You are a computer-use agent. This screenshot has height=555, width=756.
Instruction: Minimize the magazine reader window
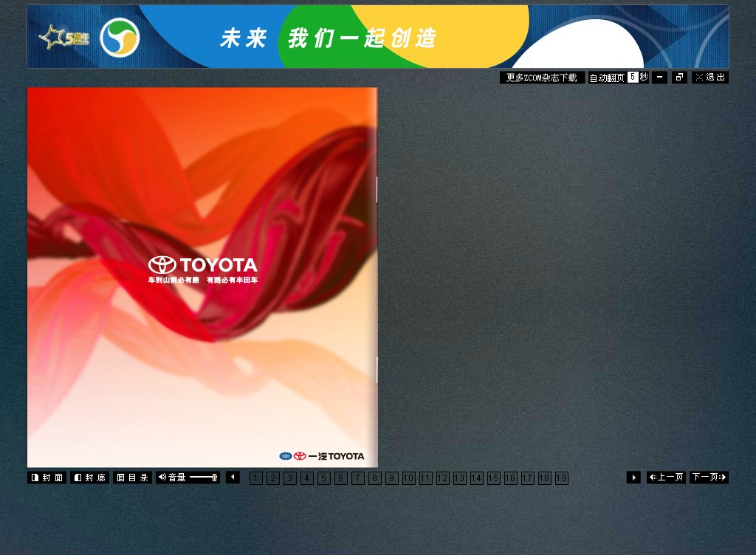[x=659, y=77]
